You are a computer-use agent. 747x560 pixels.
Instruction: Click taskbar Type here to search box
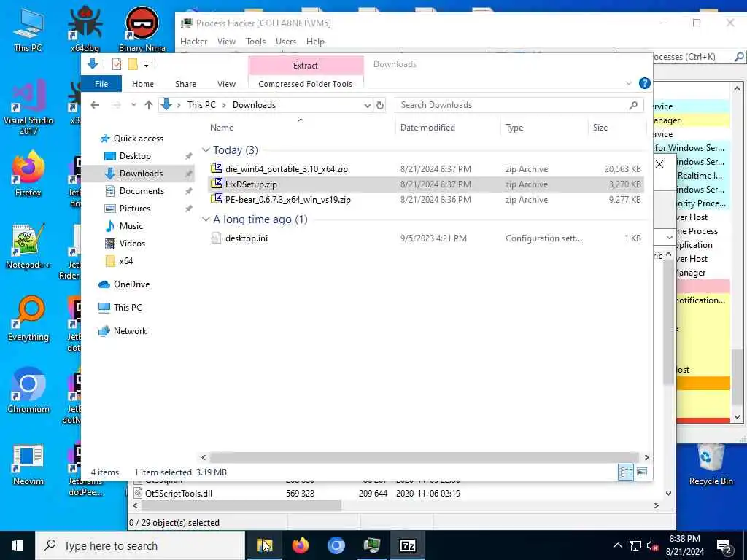coord(140,545)
